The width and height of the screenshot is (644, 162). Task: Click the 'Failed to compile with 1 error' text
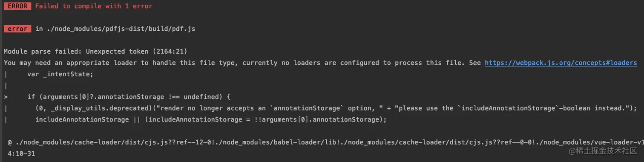94,6
